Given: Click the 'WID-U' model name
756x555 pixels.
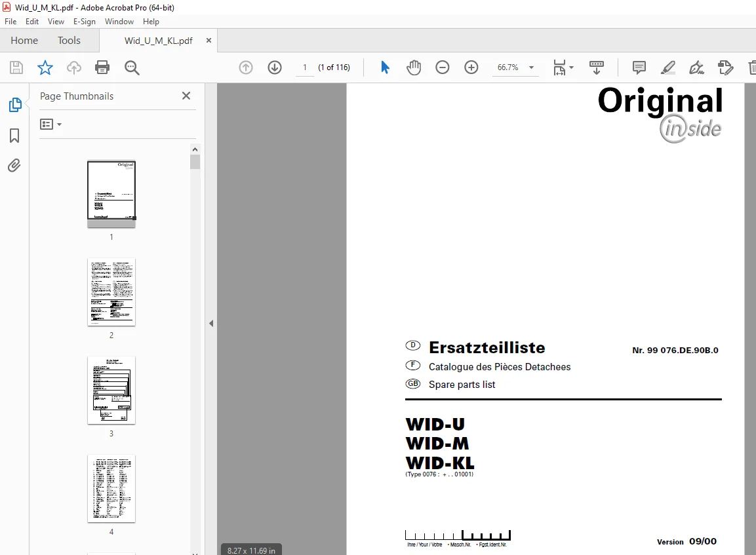Looking at the screenshot, I should [x=435, y=425].
